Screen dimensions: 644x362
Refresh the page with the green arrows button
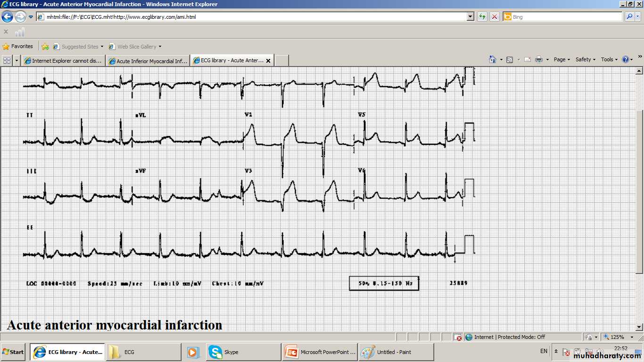482,17
